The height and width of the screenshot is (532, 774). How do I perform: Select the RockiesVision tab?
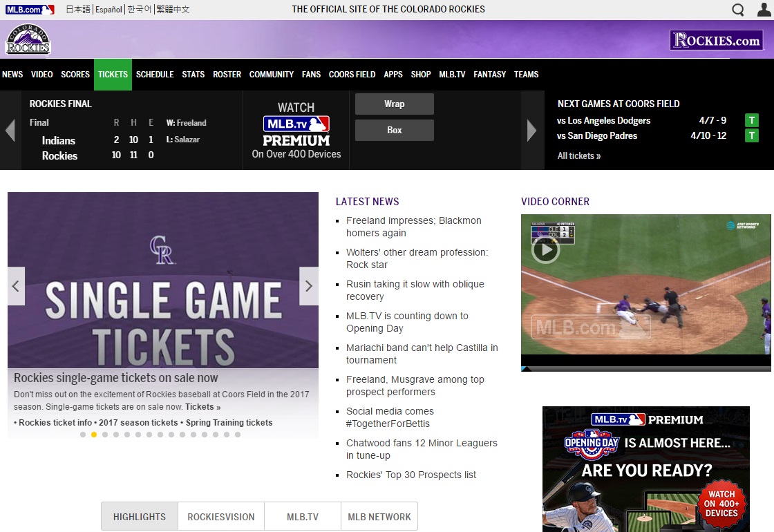pos(221,517)
